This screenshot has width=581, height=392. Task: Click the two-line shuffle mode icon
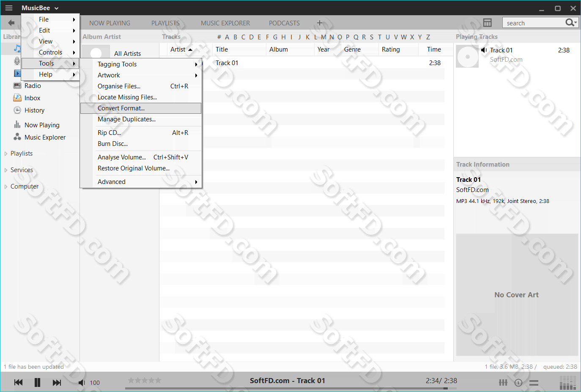(x=534, y=383)
